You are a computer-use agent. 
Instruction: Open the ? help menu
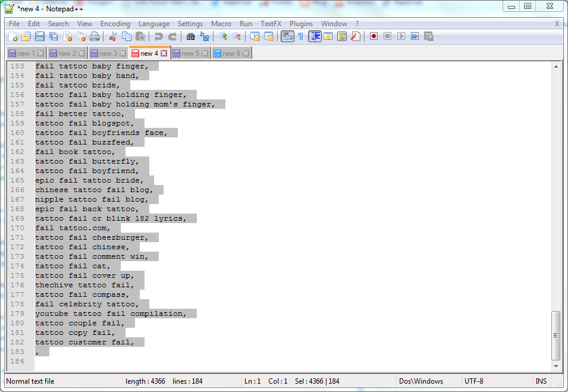(357, 24)
